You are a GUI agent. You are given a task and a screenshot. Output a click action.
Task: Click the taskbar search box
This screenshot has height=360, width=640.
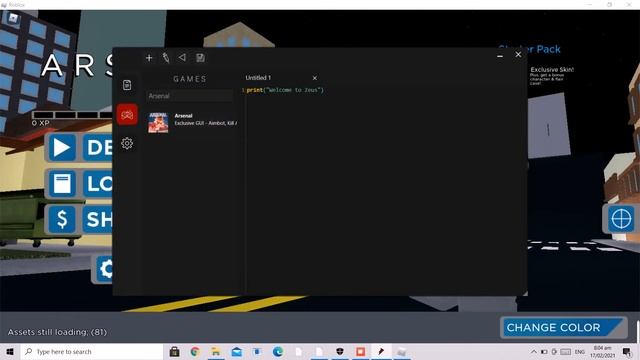pyautogui.click(x=91, y=351)
